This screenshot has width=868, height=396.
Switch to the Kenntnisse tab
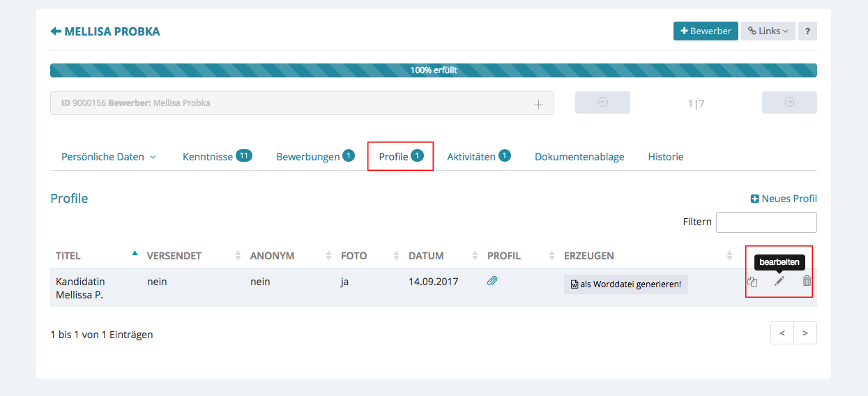click(x=216, y=157)
